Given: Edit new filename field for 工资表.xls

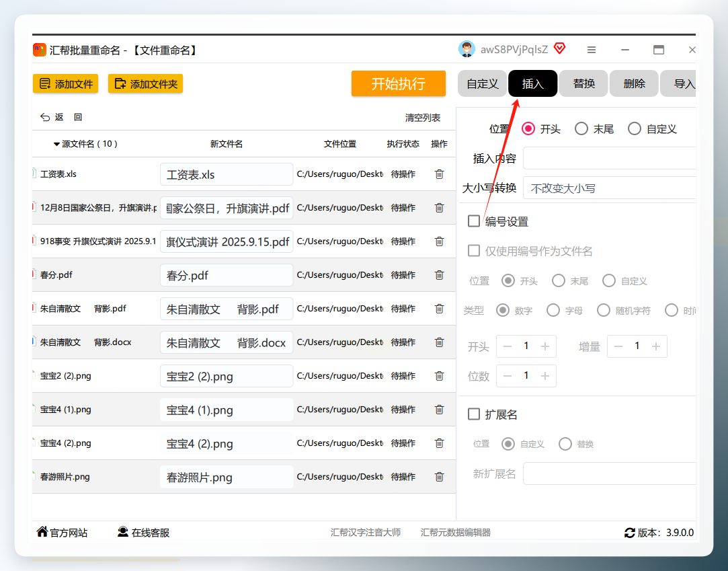Looking at the screenshot, I should click(x=227, y=175).
